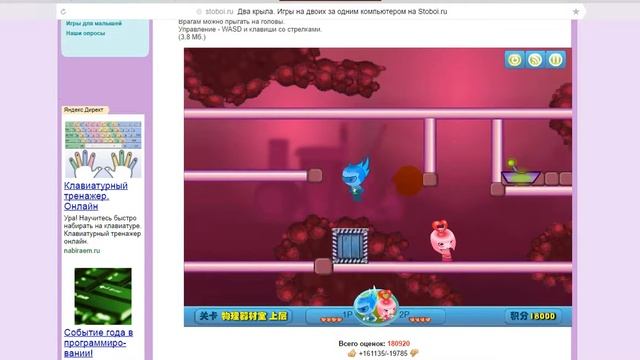
Task: Click the game restart button icon
Action: (514, 60)
